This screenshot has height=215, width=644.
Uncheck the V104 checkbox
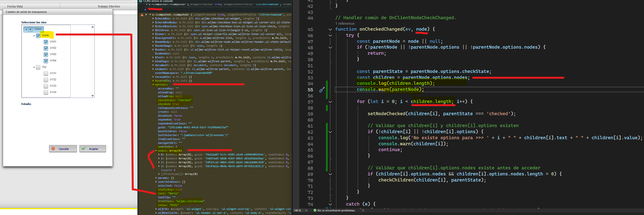46,61
